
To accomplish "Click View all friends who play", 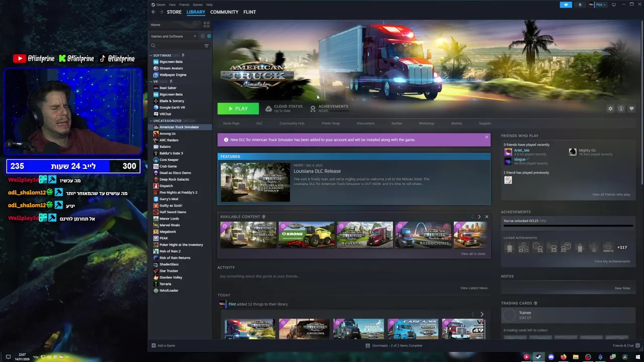I will pyautogui.click(x=611, y=195).
